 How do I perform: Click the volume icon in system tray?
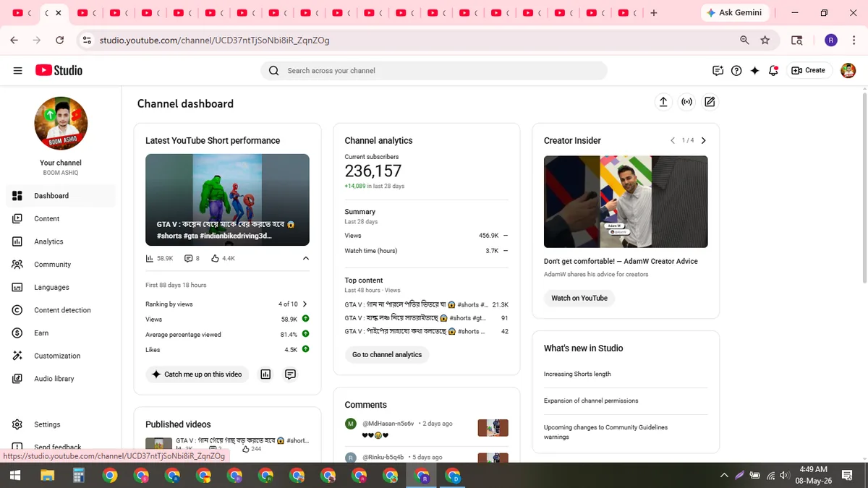(786, 475)
